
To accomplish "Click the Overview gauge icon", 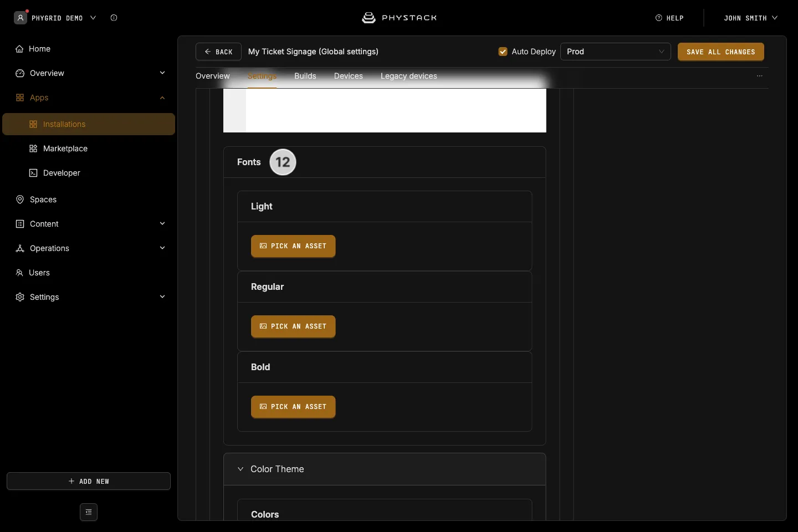I will coord(20,73).
